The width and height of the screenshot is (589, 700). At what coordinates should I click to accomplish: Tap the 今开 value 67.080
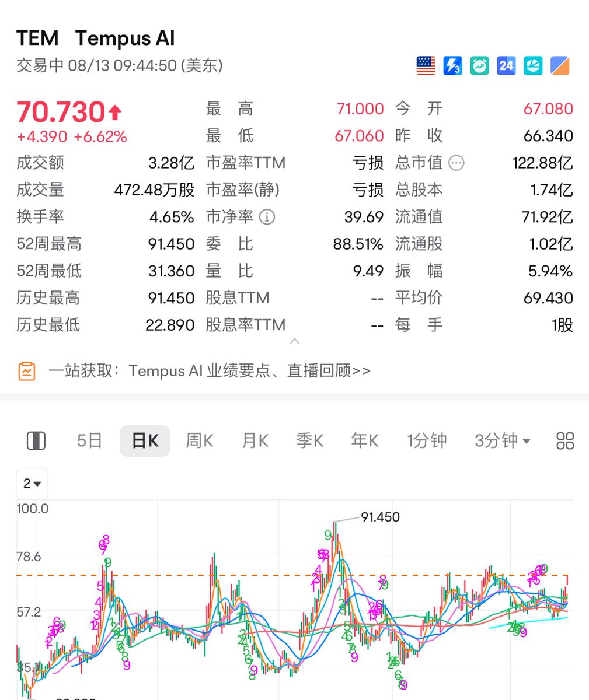coord(548,109)
